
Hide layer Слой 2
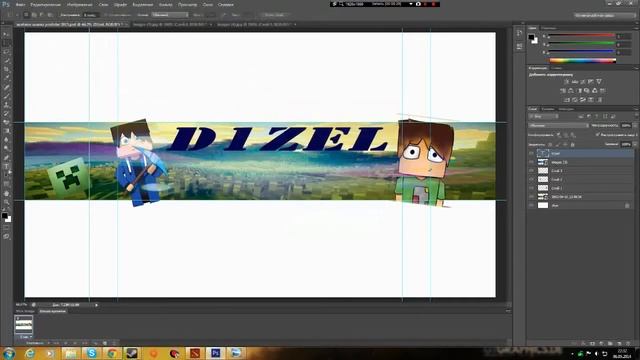531,179
